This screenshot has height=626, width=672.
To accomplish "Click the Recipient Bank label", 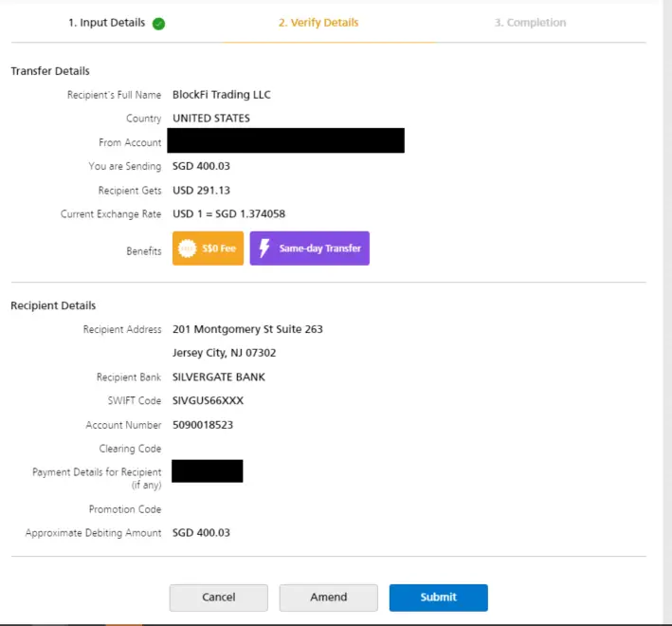I will click(x=129, y=377).
